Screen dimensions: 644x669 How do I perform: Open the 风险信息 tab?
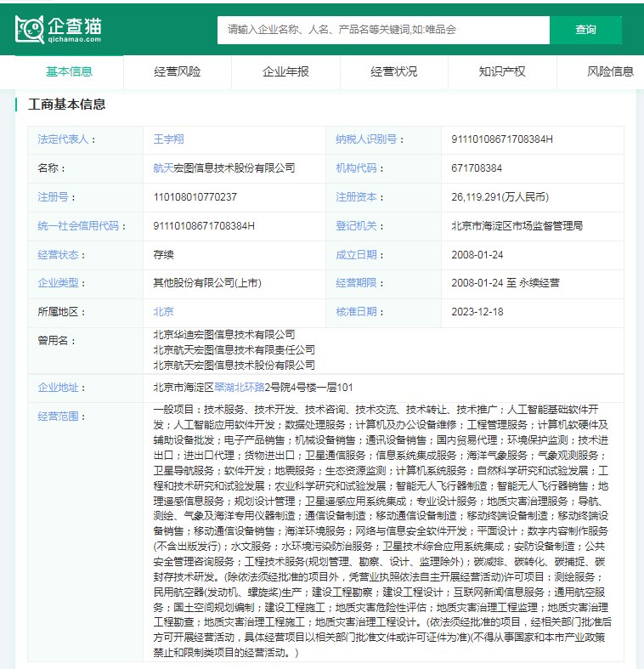click(x=610, y=72)
